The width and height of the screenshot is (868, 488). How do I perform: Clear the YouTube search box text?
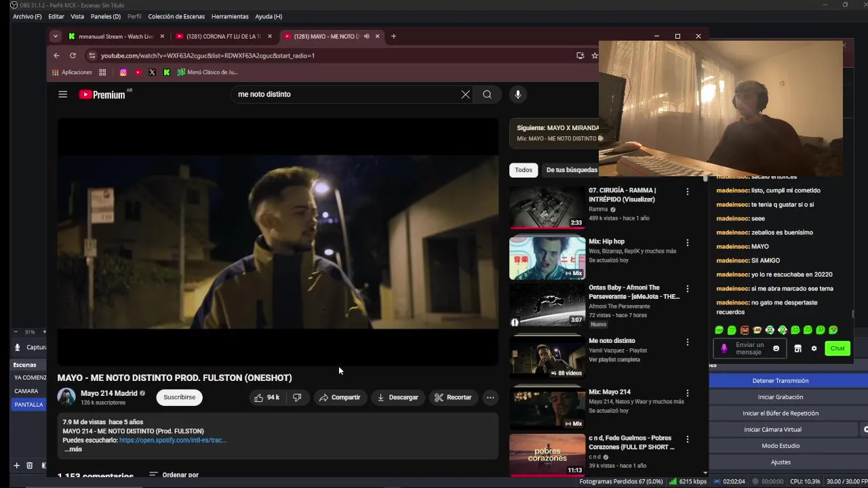(x=465, y=94)
